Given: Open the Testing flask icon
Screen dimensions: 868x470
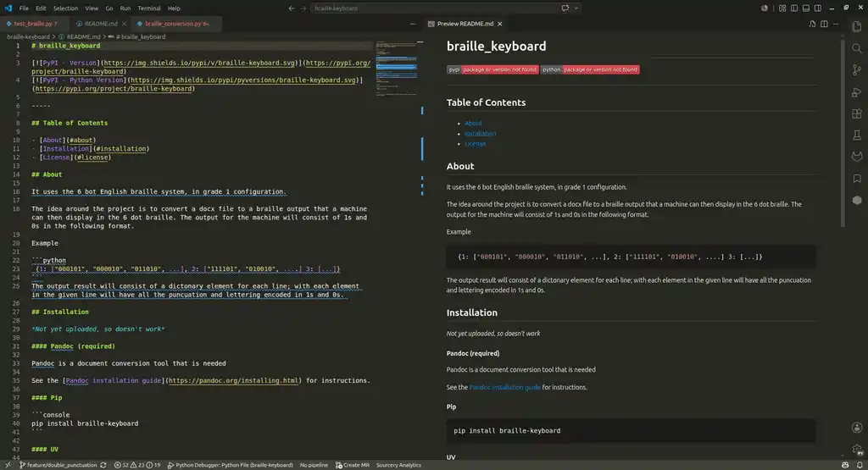Looking at the screenshot, I should [x=857, y=135].
